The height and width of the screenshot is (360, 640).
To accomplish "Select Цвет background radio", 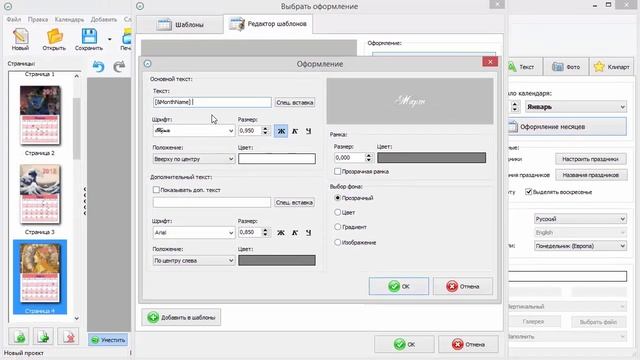I will (x=338, y=212).
